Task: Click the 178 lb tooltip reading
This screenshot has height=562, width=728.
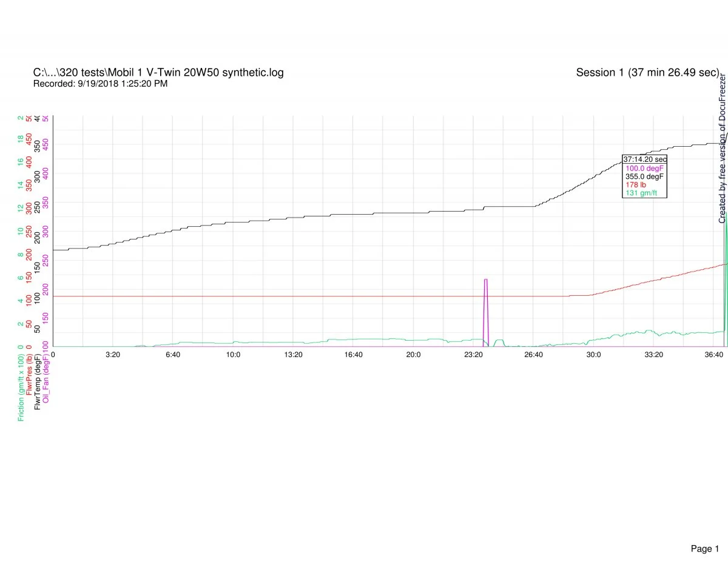Action: (x=636, y=185)
